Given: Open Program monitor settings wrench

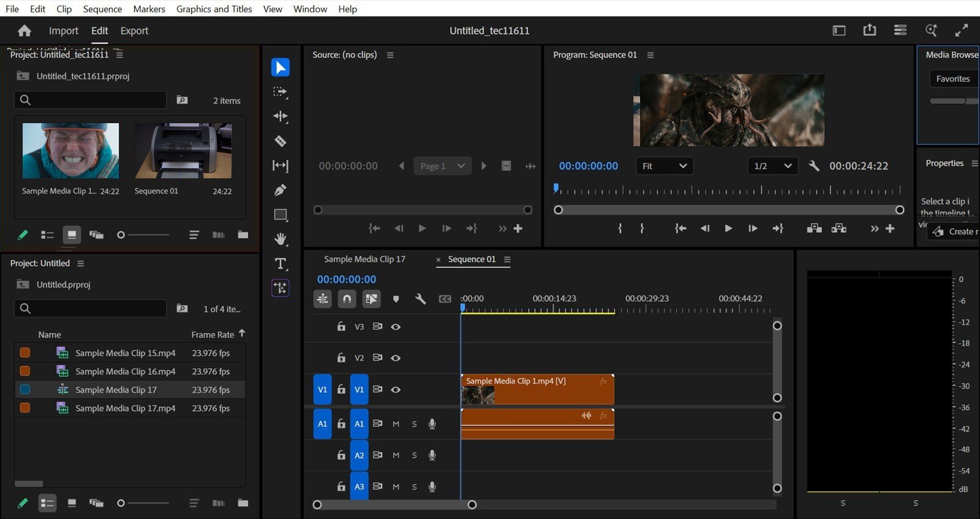Looking at the screenshot, I should 814,166.
